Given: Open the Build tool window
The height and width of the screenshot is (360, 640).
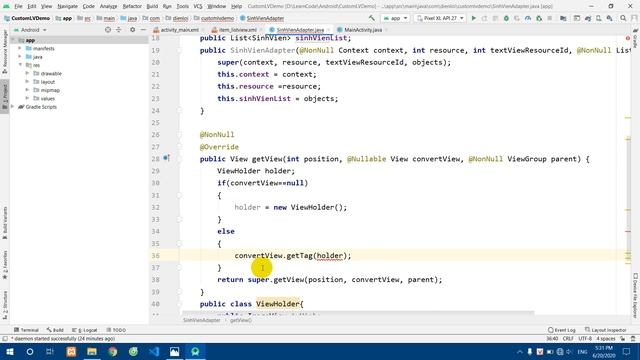Looking at the screenshot, I should (55, 330).
